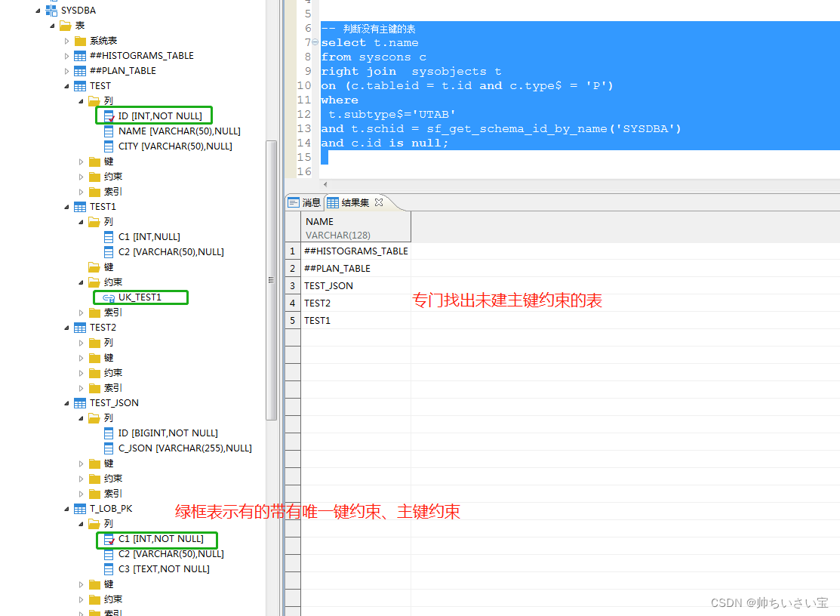The width and height of the screenshot is (840, 616).
Task: Collapse the 列 folder under TEST1
Action: pyautogui.click(x=81, y=222)
